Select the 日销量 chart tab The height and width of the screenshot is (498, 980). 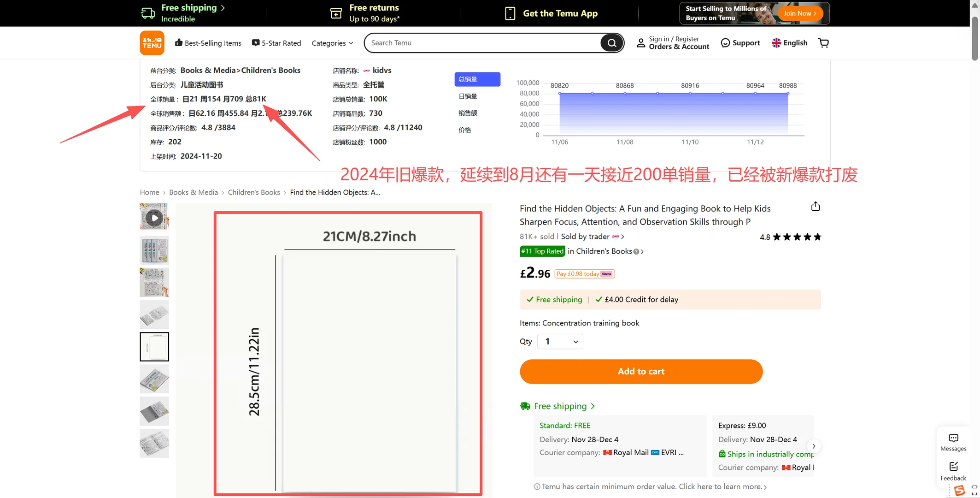click(468, 96)
